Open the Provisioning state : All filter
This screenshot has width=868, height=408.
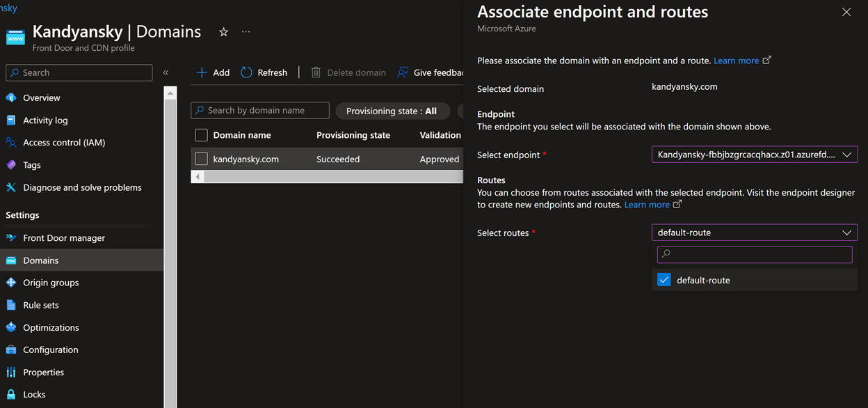[x=392, y=111]
